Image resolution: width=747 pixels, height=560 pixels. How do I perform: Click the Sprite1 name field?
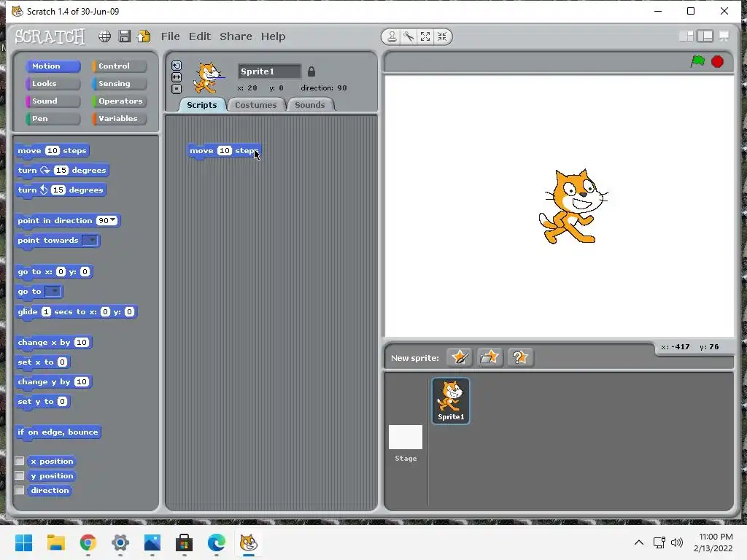[x=269, y=71]
